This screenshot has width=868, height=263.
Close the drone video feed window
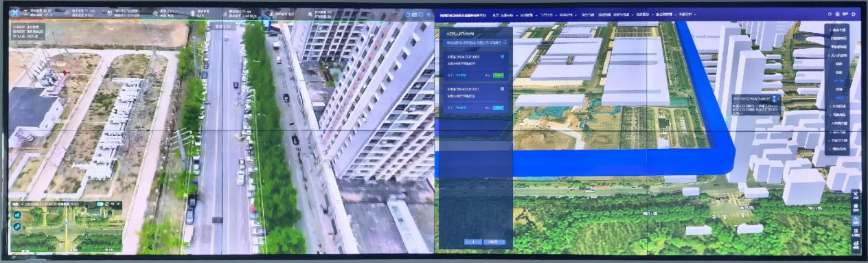coord(428,14)
